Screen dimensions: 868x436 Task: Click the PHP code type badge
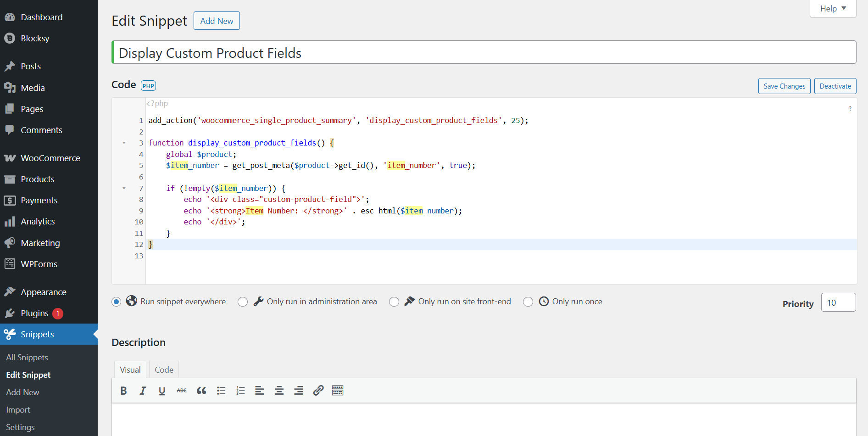[148, 86]
